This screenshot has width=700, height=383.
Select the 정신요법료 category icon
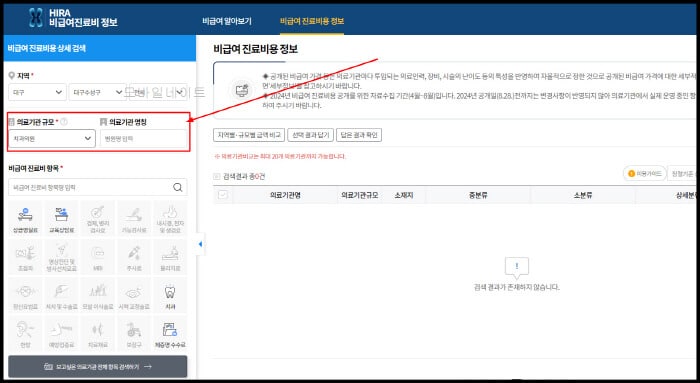pyautogui.click(x=25, y=295)
